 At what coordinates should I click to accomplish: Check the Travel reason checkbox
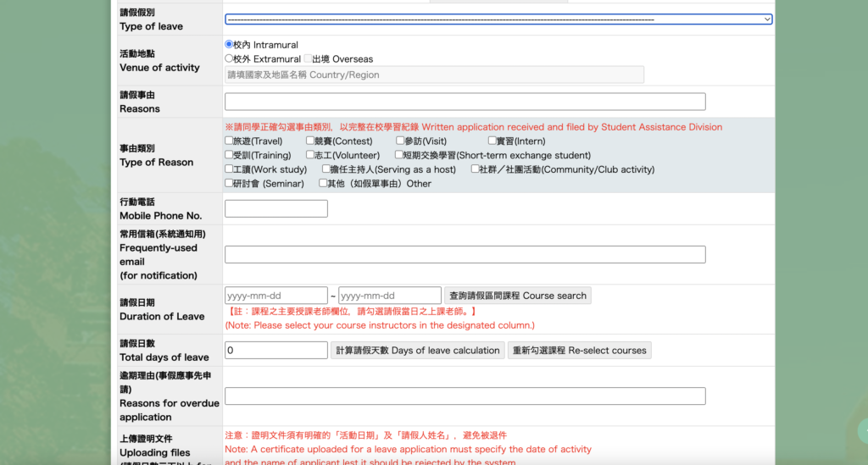[x=229, y=141]
